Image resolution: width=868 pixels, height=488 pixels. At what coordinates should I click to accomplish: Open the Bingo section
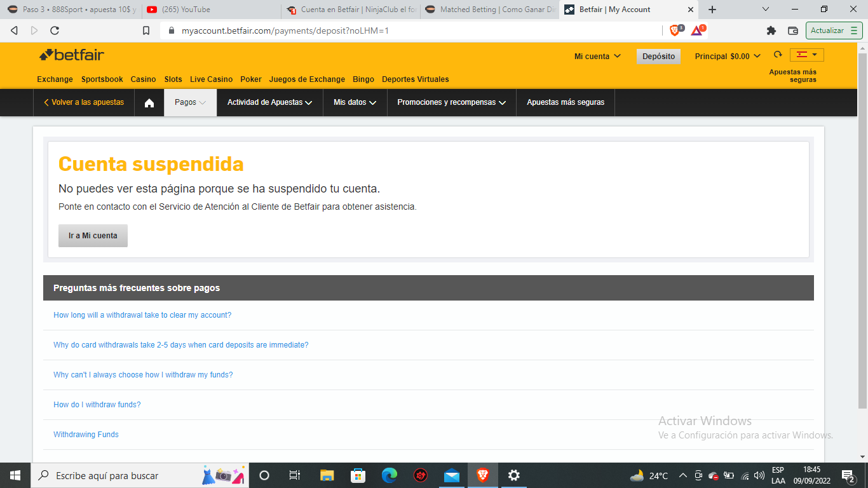[363, 79]
